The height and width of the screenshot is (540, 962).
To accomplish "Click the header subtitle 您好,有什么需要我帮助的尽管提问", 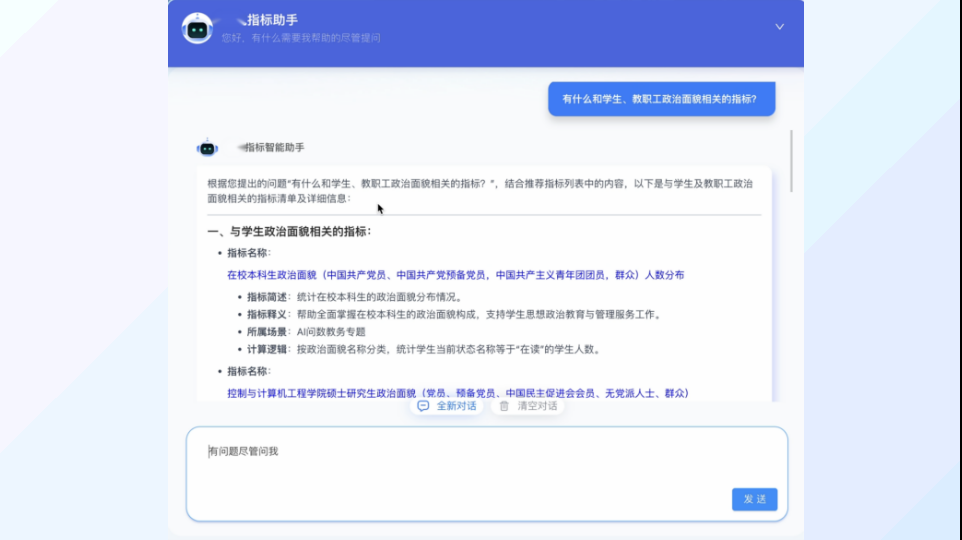I will tap(301, 38).
